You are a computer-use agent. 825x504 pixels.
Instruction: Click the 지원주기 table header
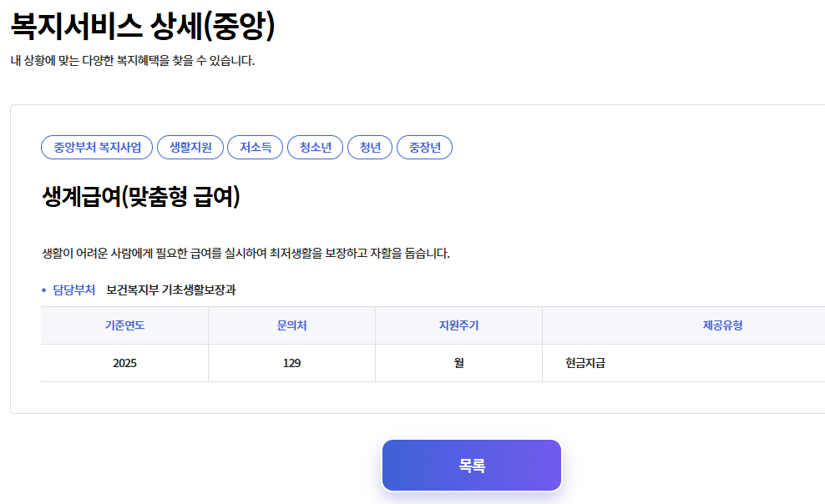pos(458,325)
